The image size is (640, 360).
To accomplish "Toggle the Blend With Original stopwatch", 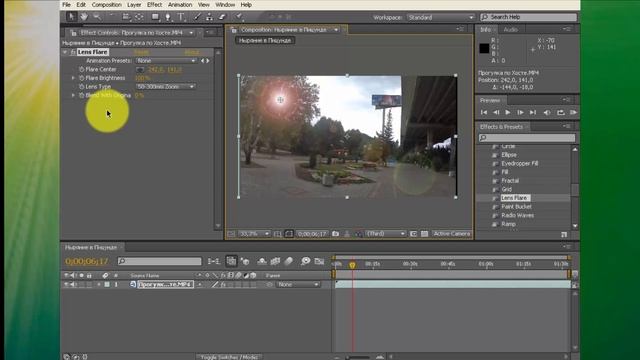I will point(81,95).
